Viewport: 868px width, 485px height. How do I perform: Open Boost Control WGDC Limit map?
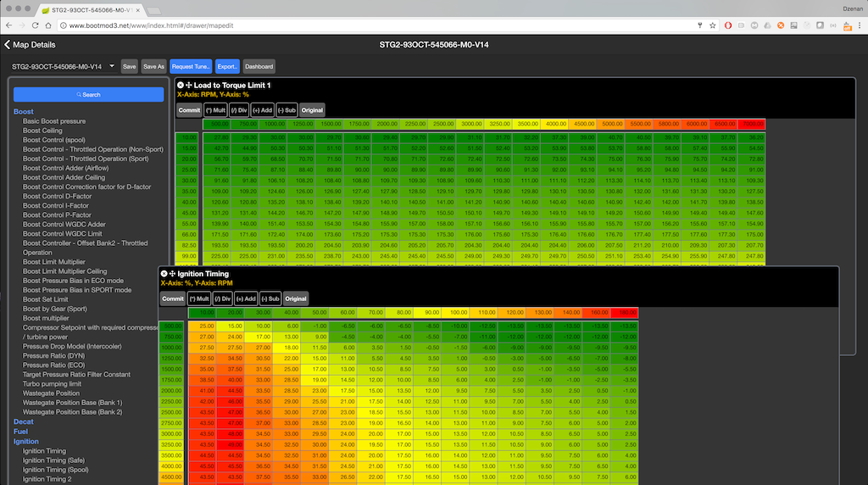tap(62, 234)
